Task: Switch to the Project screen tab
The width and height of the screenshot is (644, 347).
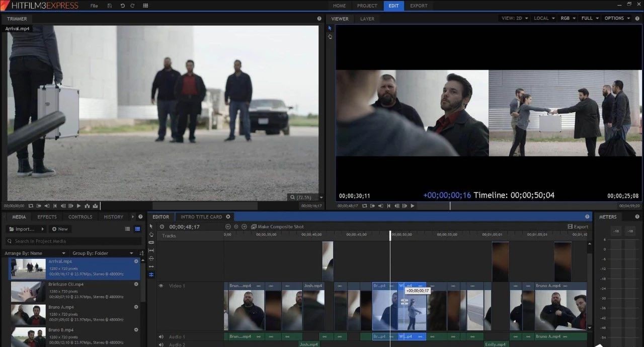Action: 367,6
